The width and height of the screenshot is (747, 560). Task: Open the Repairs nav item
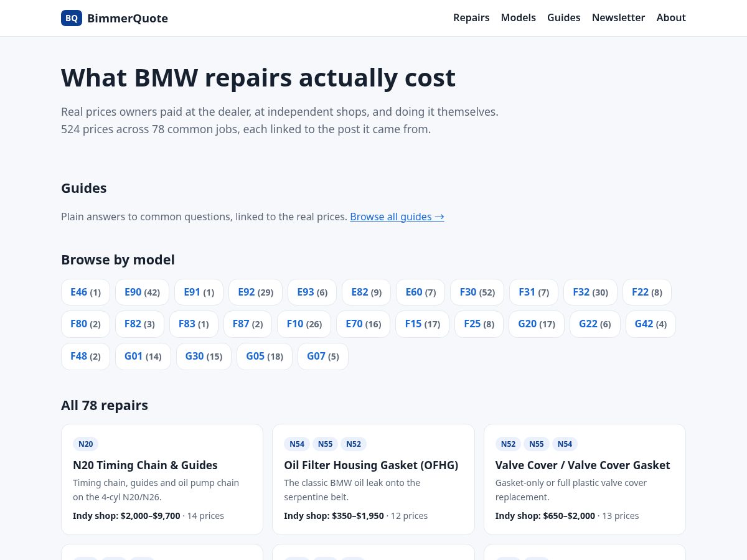point(471,17)
